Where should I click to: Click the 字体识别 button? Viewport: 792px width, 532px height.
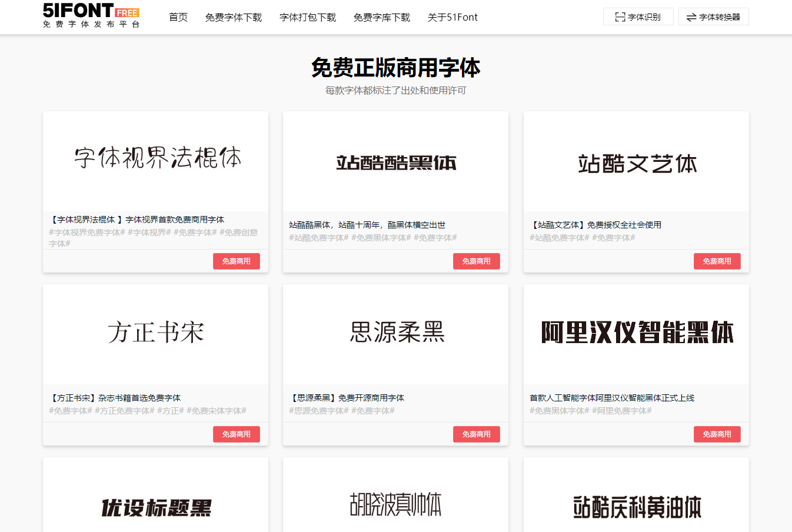(x=638, y=17)
